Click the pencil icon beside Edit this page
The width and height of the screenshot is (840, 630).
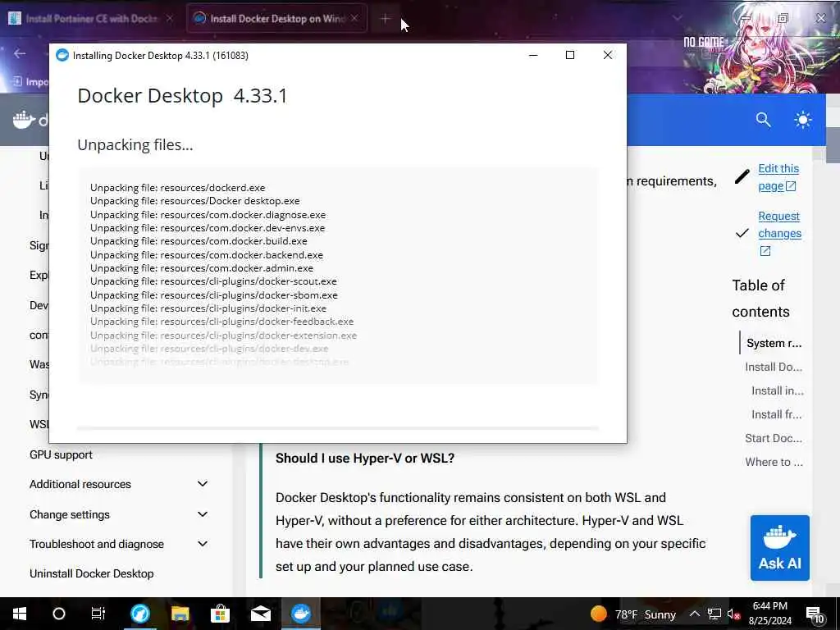point(742,176)
